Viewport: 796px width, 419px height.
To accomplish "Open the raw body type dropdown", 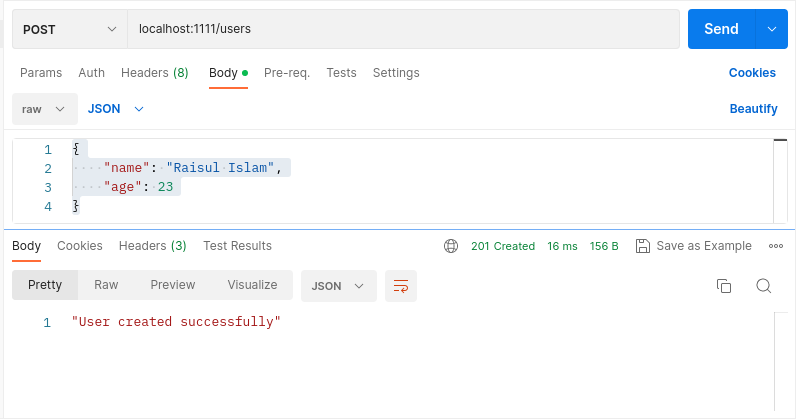I will point(45,108).
